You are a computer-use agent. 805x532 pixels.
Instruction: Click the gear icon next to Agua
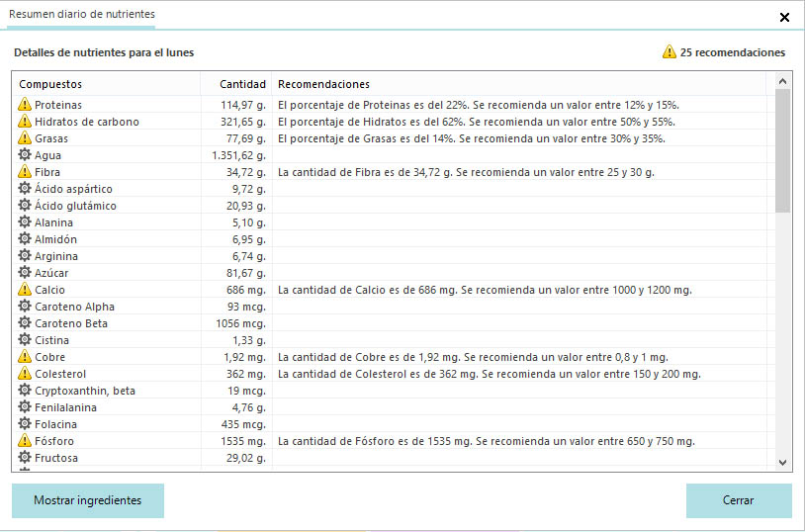[25, 154]
